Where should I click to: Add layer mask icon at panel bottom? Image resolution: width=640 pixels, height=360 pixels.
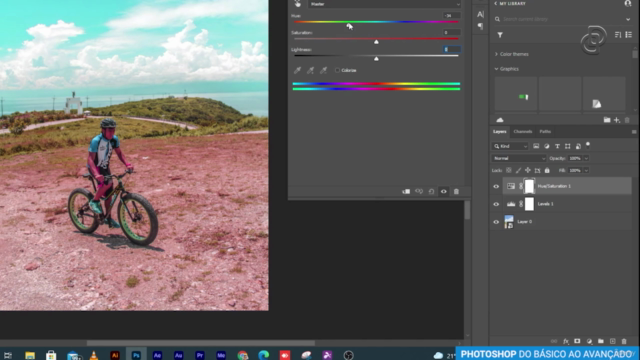577,341
